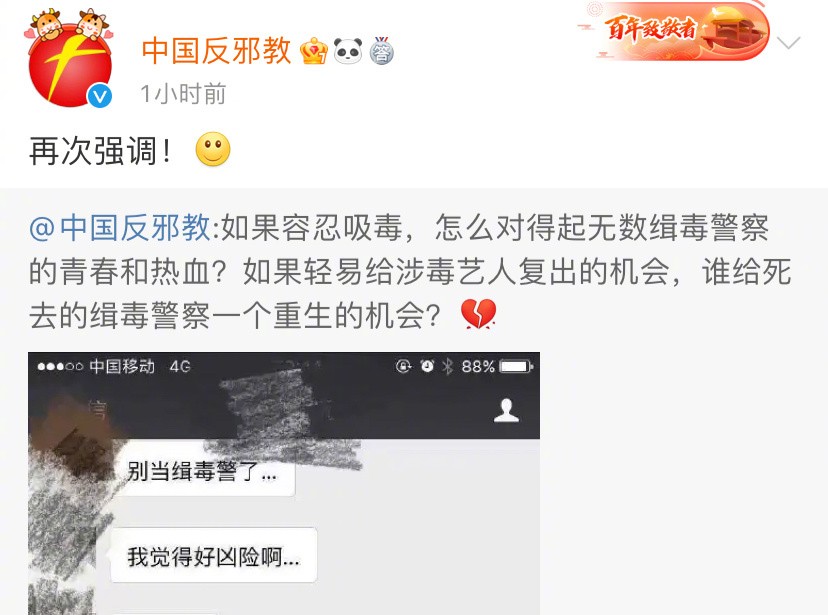Open the reposted chat screenshot image
This screenshot has width=828, height=615.
(284, 483)
